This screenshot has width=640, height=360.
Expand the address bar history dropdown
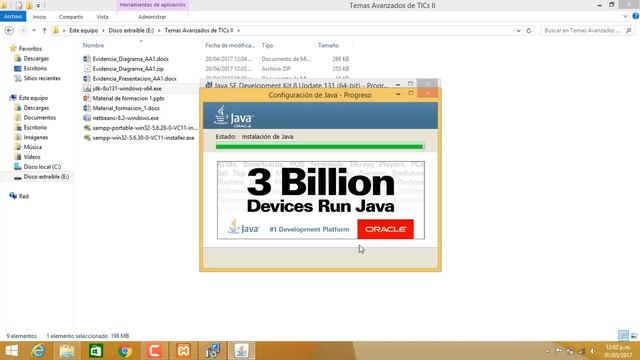click(x=518, y=31)
